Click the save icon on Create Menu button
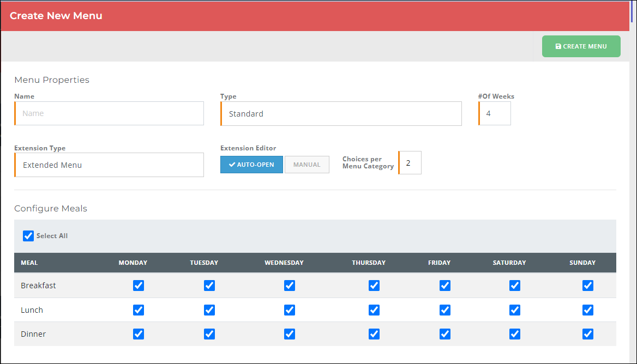Image resolution: width=637 pixels, height=364 pixels. [558, 46]
